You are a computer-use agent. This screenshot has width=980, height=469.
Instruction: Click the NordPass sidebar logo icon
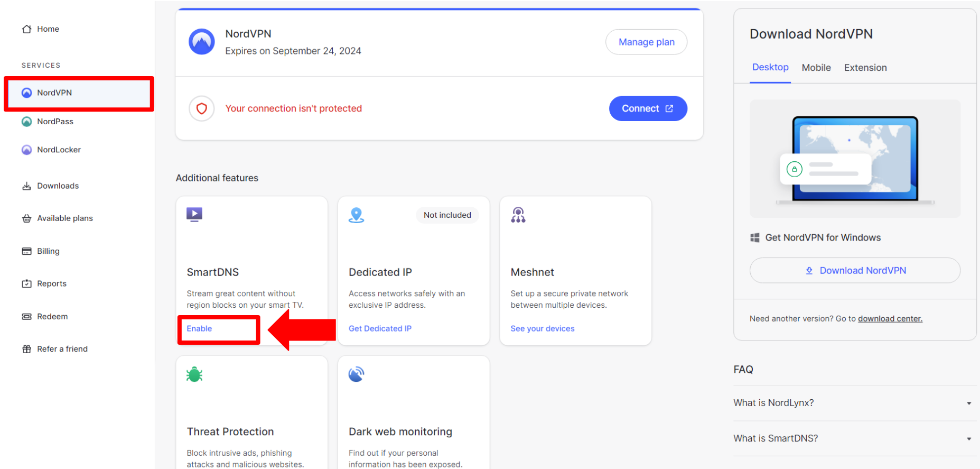click(x=26, y=122)
